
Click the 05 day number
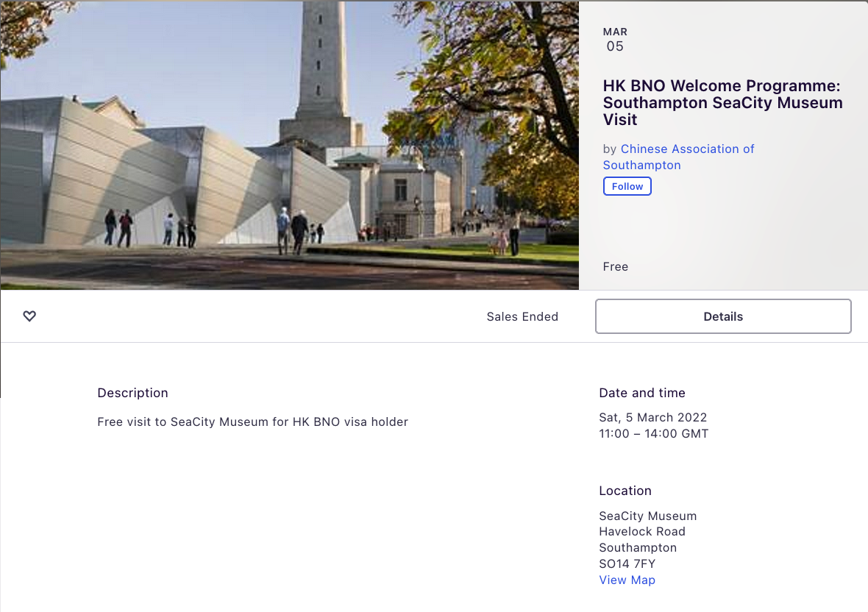click(x=615, y=46)
